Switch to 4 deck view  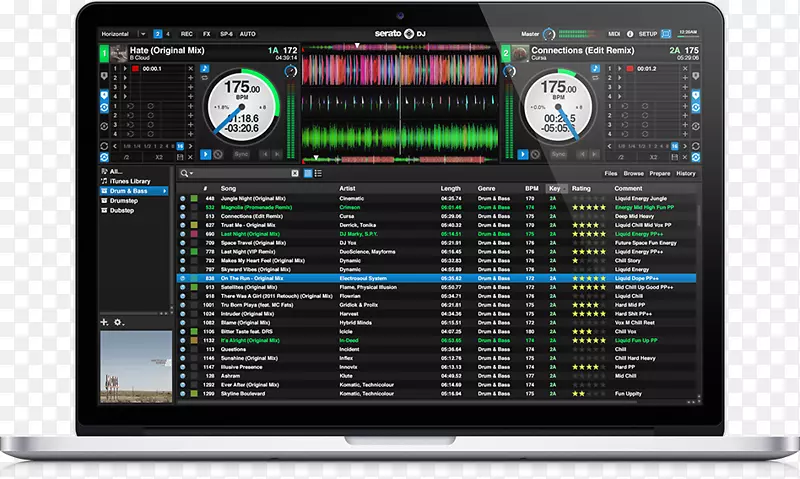tap(168, 34)
